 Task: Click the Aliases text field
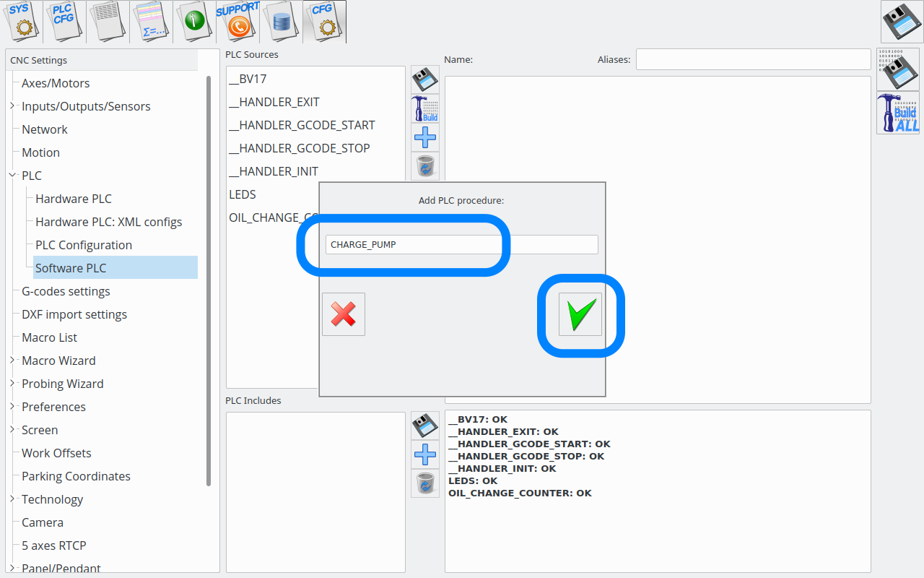point(753,59)
